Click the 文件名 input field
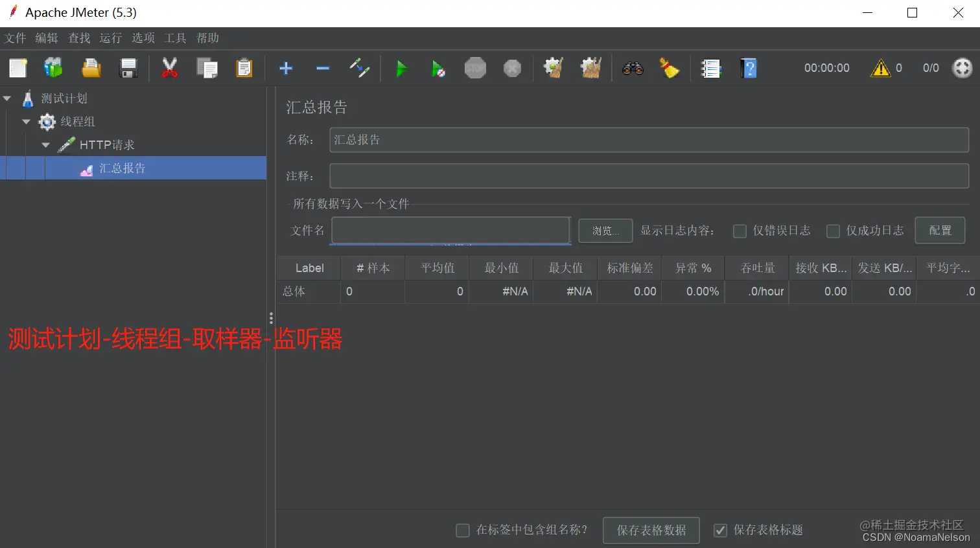Image resolution: width=980 pixels, height=548 pixels. 450,231
